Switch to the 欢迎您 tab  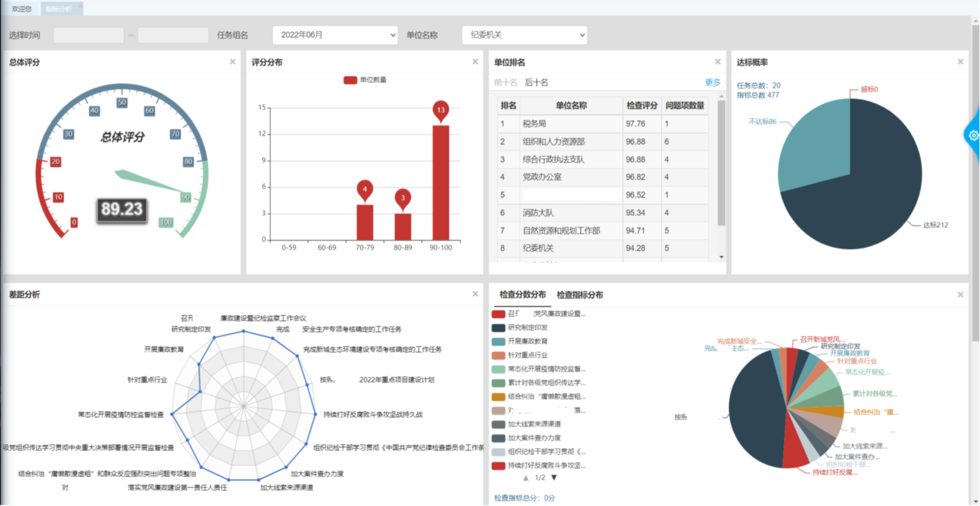tap(21, 9)
